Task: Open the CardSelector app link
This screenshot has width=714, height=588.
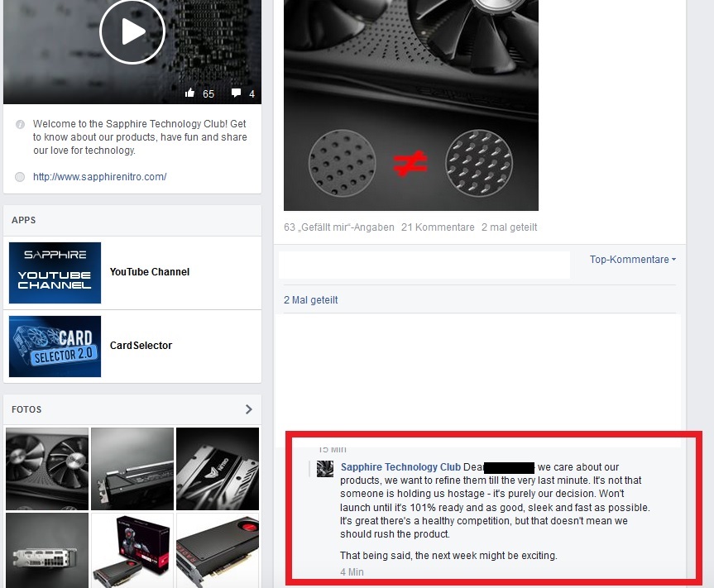Action: [x=141, y=346]
